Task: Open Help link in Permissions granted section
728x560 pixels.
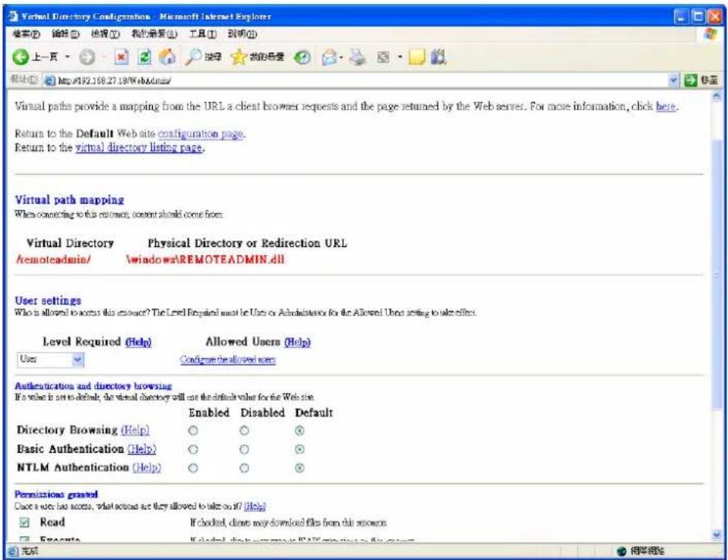Action: [x=255, y=506]
